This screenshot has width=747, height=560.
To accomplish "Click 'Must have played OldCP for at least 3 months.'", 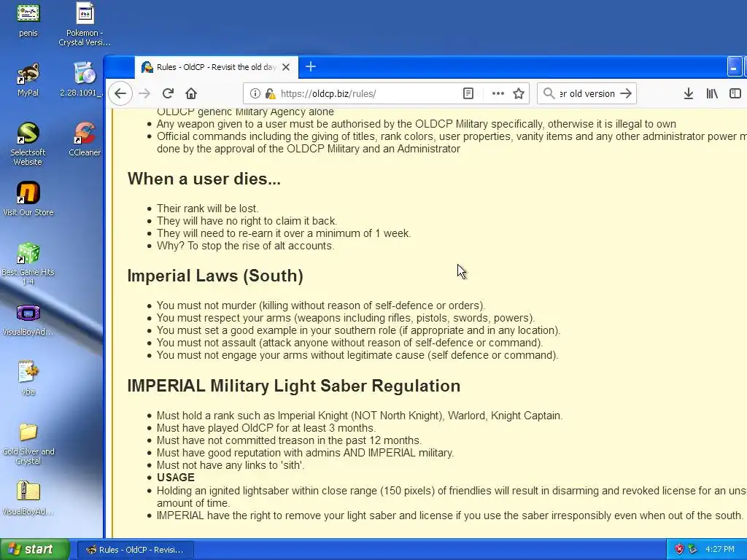I will 266,428.
